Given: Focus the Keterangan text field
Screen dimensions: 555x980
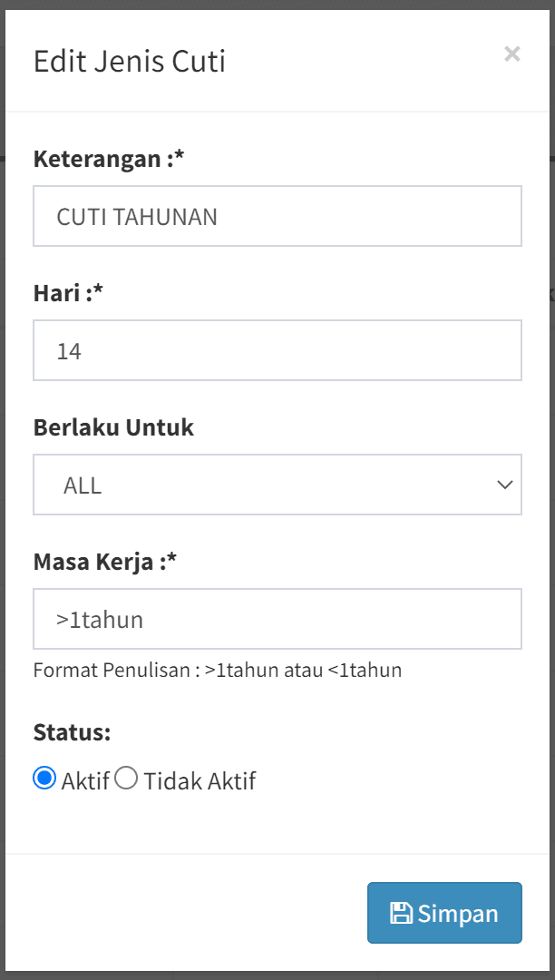Looking at the screenshot, I should tap(277, 216).
